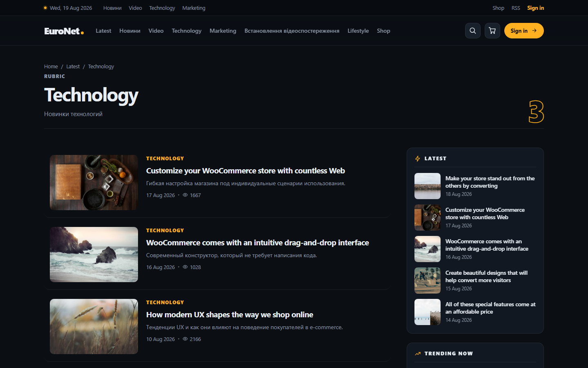
Task: Click the view count '1667'
Action: coord(195,195)
